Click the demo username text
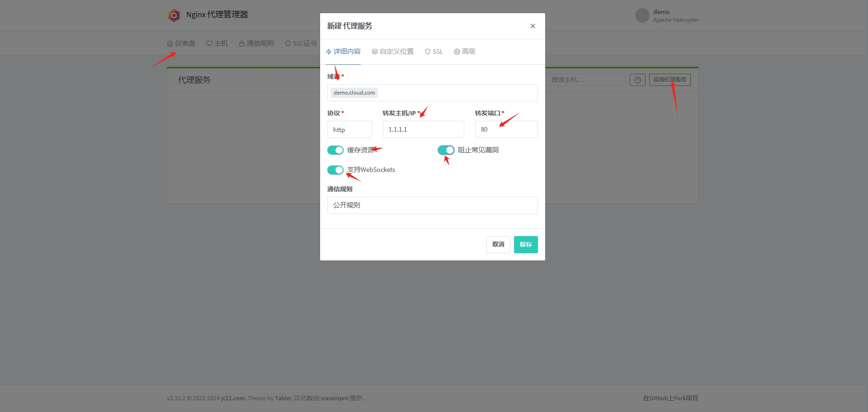The width and height of the screenshot is (868, 412). (661, 12)
